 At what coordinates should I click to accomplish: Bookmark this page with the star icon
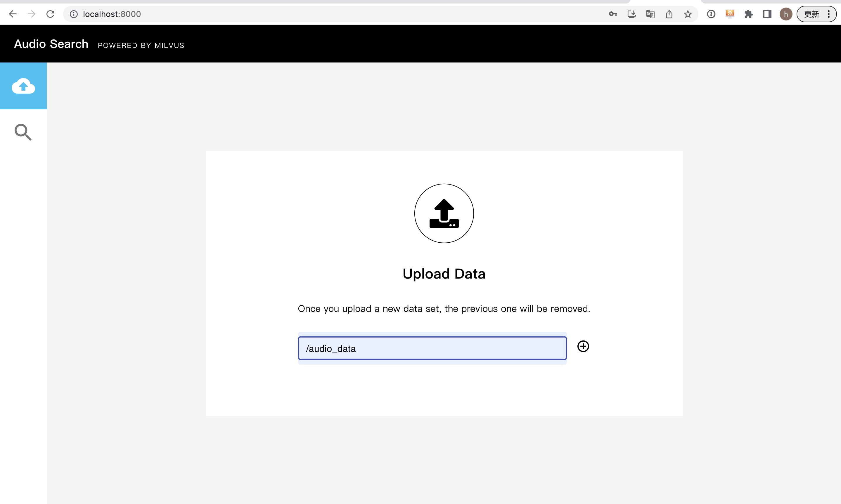coord(688,14)
